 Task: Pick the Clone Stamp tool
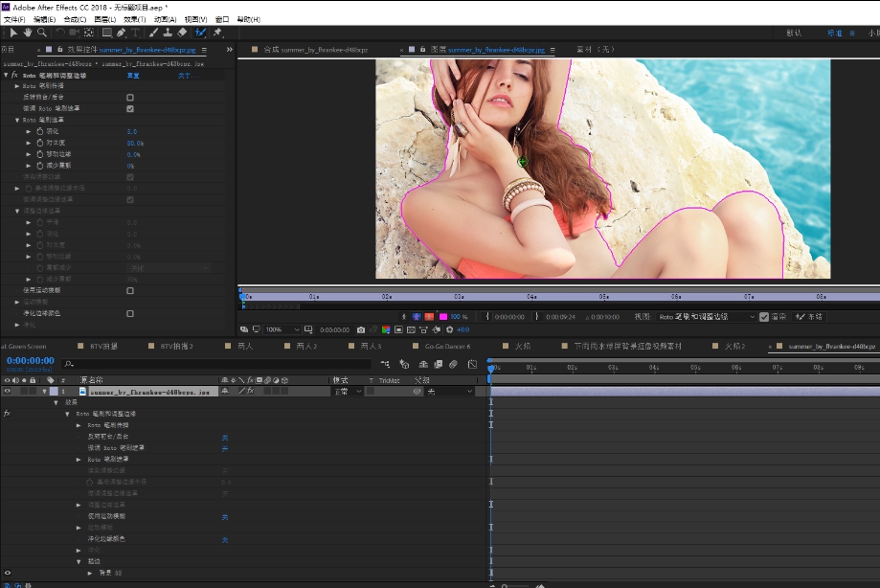168,33
